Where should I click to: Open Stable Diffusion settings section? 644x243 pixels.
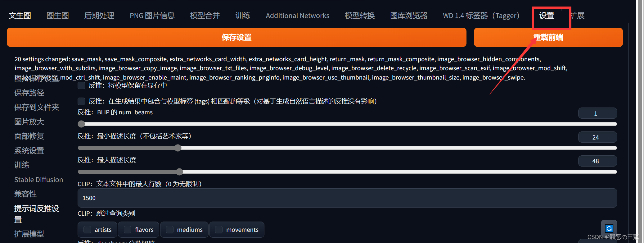[38, 180]
